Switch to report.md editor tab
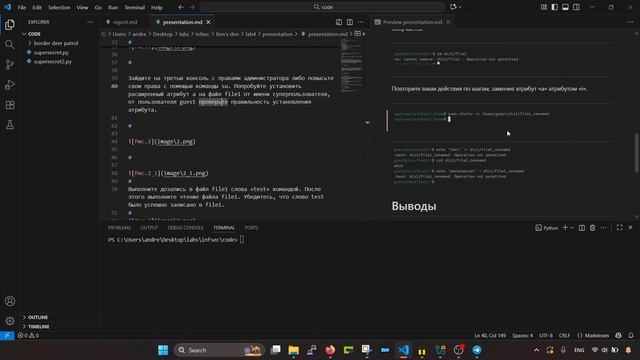 tap(124, 22)
